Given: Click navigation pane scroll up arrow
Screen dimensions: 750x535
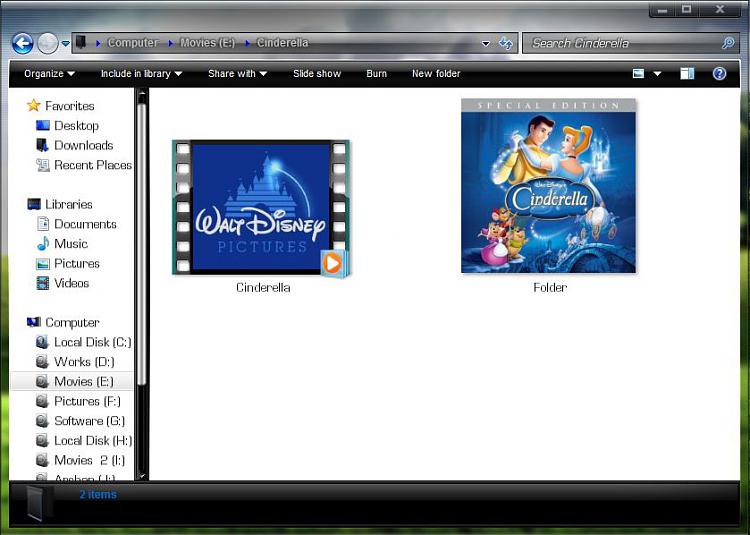Looking at the screenshot, I should [142, 95].
